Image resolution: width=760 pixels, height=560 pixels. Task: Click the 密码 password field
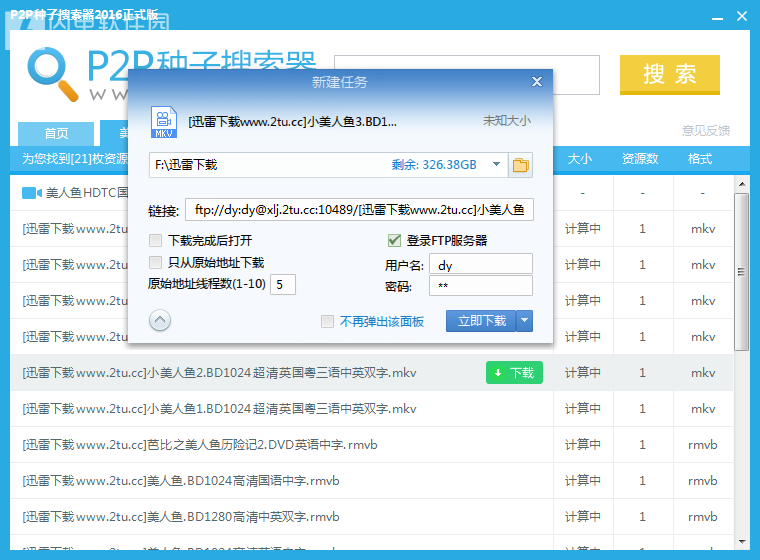pos(481,286)
